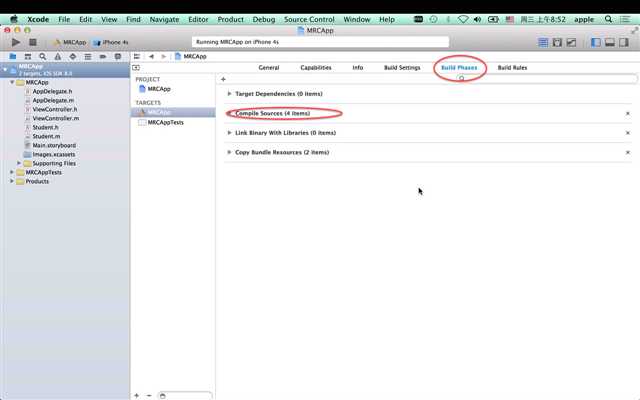Open AppDelegate.m in the navigator
This screenshot has width=640, height=400.
pyautogui.click(x=53, y=100)
